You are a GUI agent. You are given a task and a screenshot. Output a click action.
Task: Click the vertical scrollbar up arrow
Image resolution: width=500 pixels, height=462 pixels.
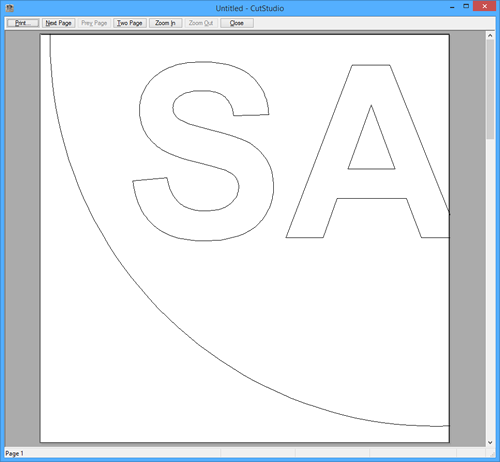click(x=490, y=35)
